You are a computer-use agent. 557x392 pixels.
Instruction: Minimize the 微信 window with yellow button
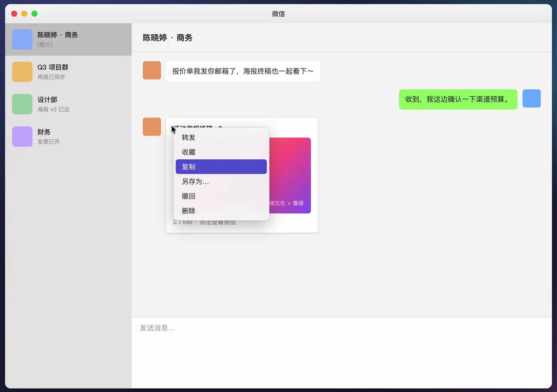24,14
